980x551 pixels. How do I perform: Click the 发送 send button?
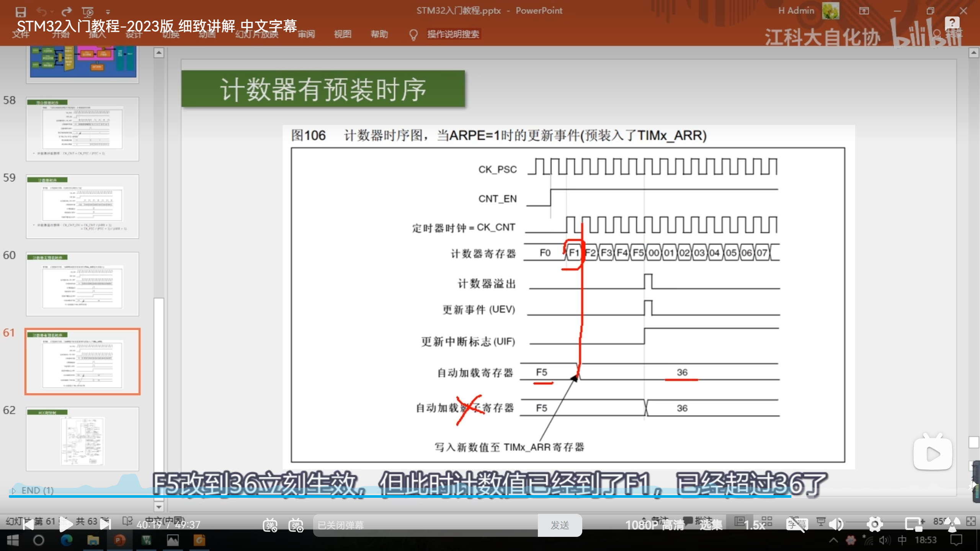tap(560, 525)
